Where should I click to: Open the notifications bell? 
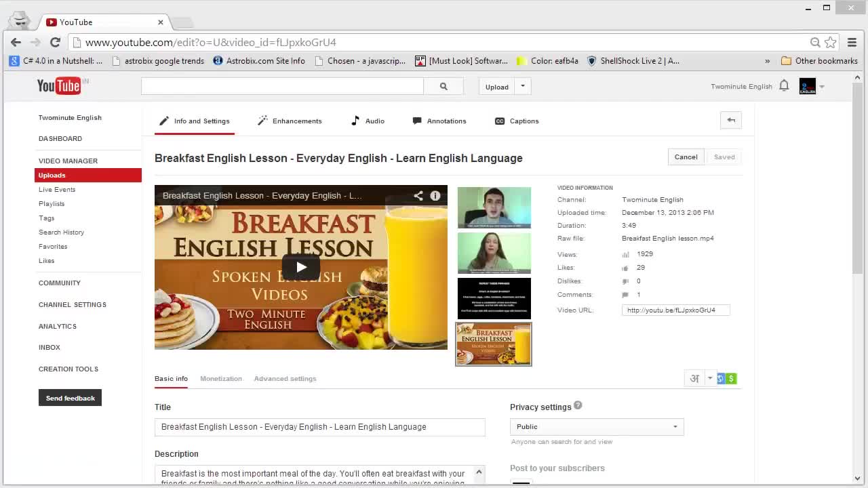(x=784, y=86)
